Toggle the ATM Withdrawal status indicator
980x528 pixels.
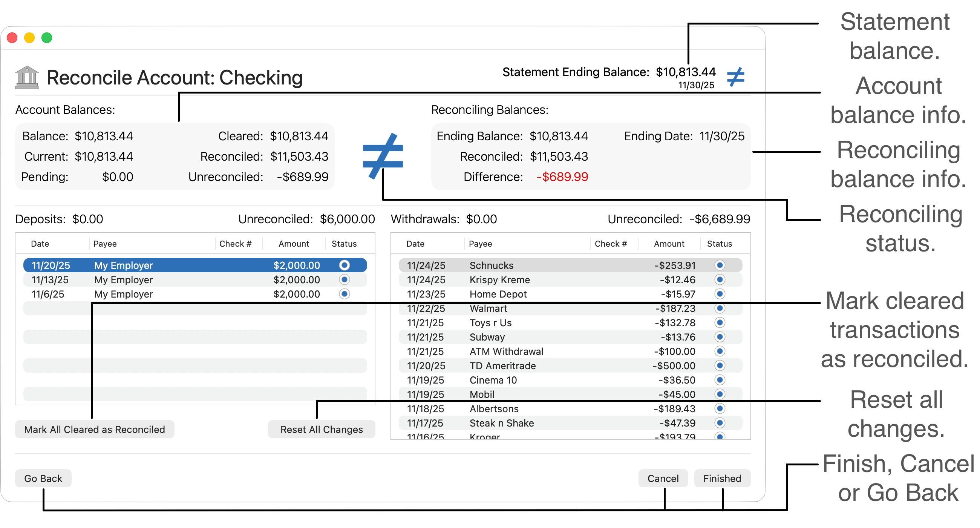tap(719, 351)
